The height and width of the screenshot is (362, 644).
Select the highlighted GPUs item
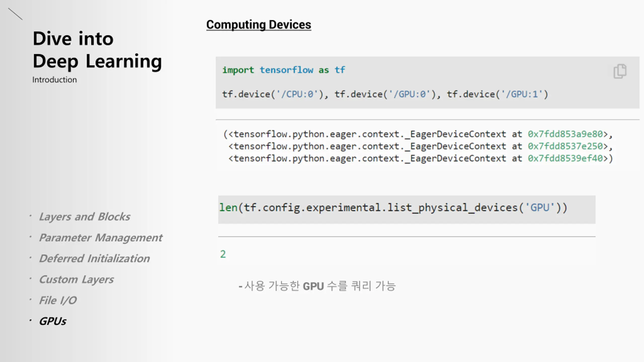[x=53, y=321]
